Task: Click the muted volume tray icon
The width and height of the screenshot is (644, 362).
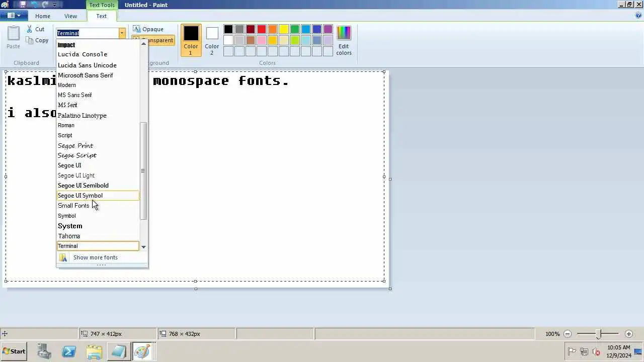Action: [x=596, y=352]
